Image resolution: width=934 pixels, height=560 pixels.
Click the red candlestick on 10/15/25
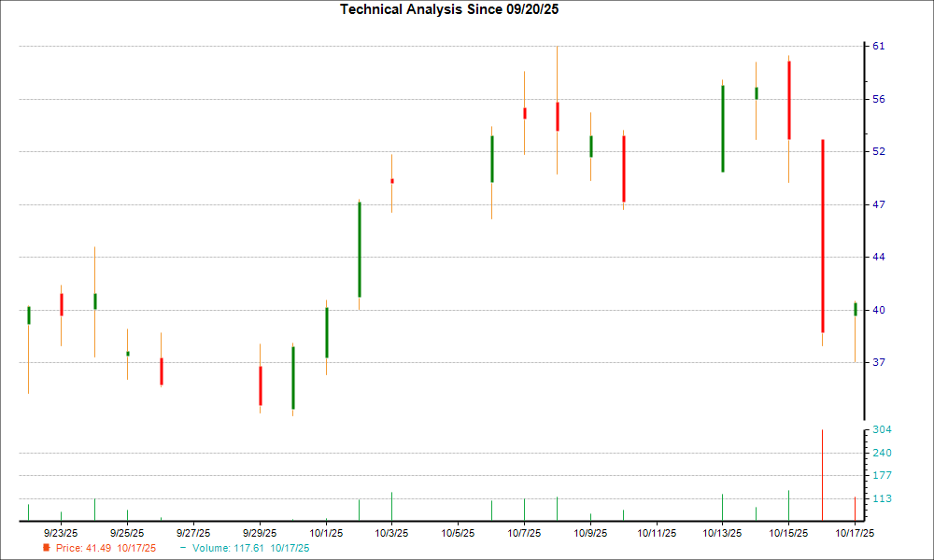pyautogui.click(x=789, y=100)
